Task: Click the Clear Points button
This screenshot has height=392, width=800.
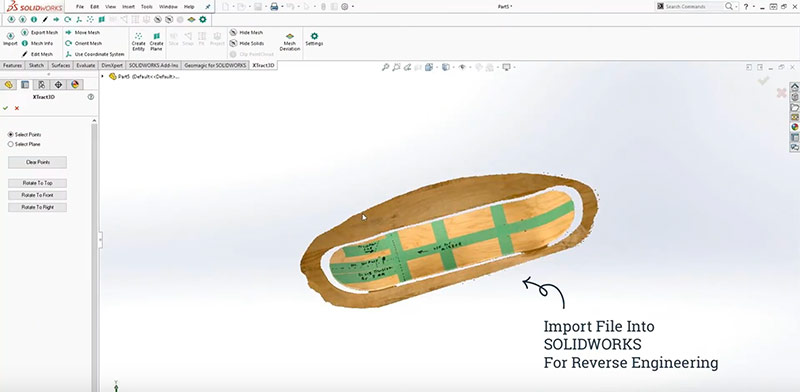Action: [37, 162]
